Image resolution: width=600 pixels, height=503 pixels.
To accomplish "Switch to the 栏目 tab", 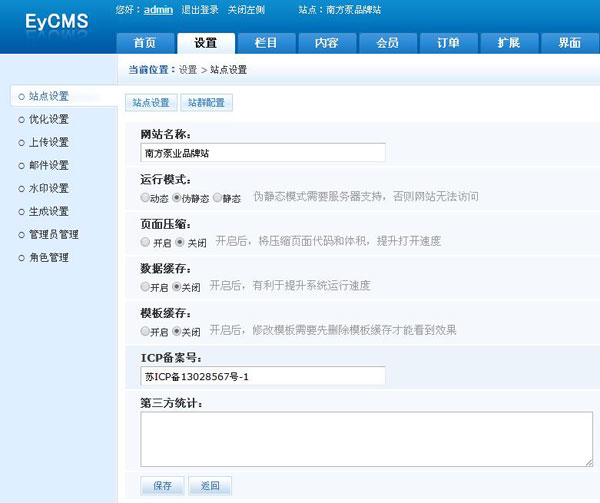I will click(x=266, y=43).
